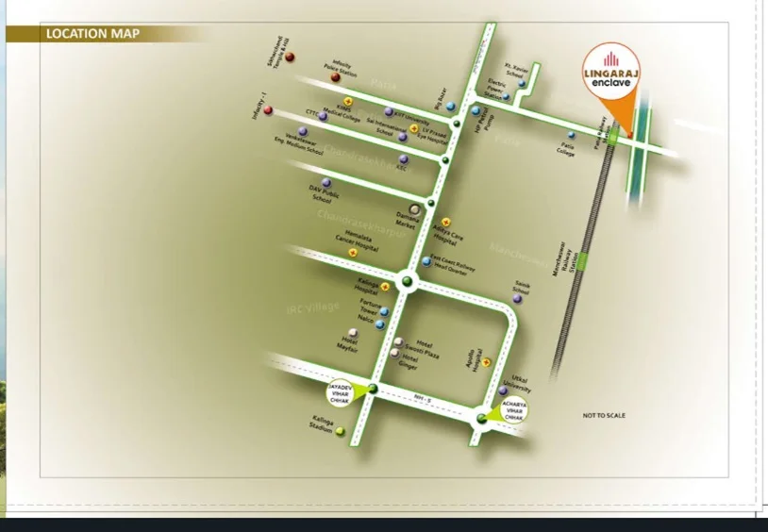Click the KIMS Medical College hospital marker

pyautogui.click(x=348, y=101)
